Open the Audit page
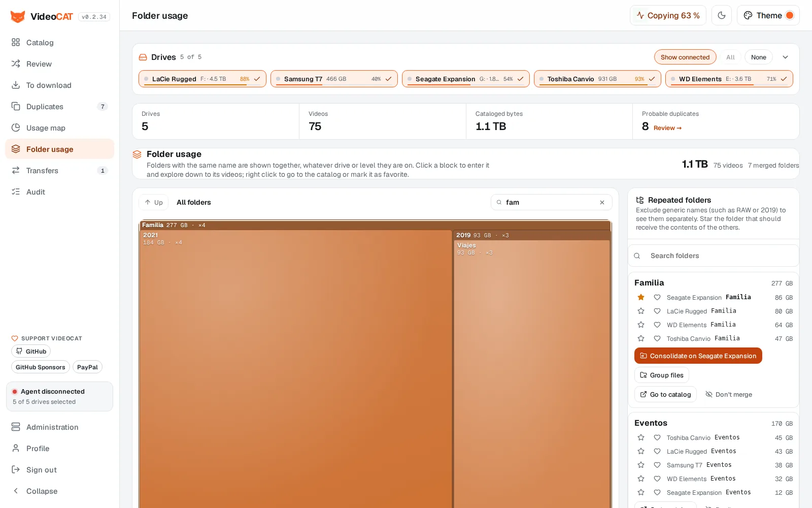The width and height of the screenshot is (812, 508). click(x=59, y=192)
